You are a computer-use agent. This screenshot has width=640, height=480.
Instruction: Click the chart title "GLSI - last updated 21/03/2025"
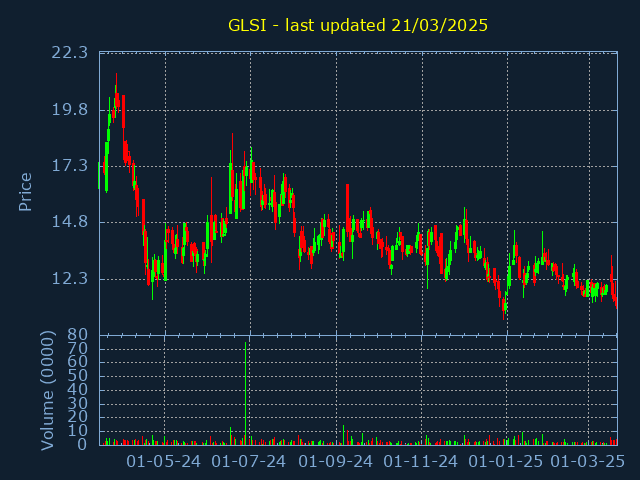(x=358, y=26)
